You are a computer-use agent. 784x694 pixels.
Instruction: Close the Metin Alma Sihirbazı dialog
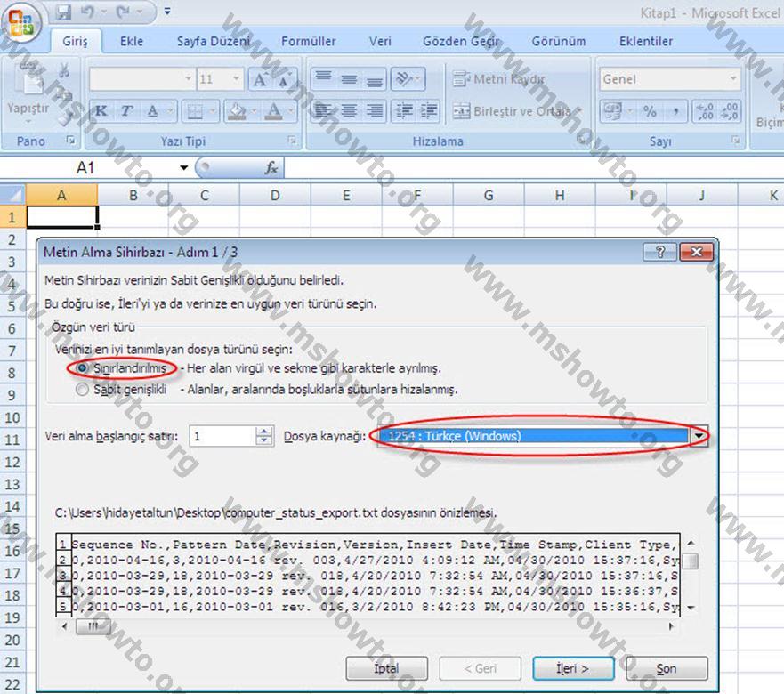(x=696, y=252)
